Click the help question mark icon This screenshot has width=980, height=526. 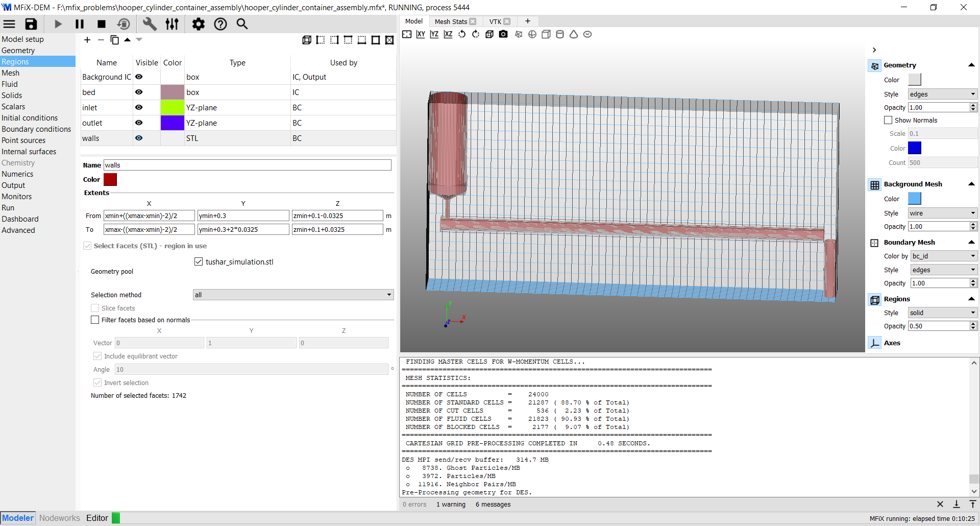click(220, 24)
